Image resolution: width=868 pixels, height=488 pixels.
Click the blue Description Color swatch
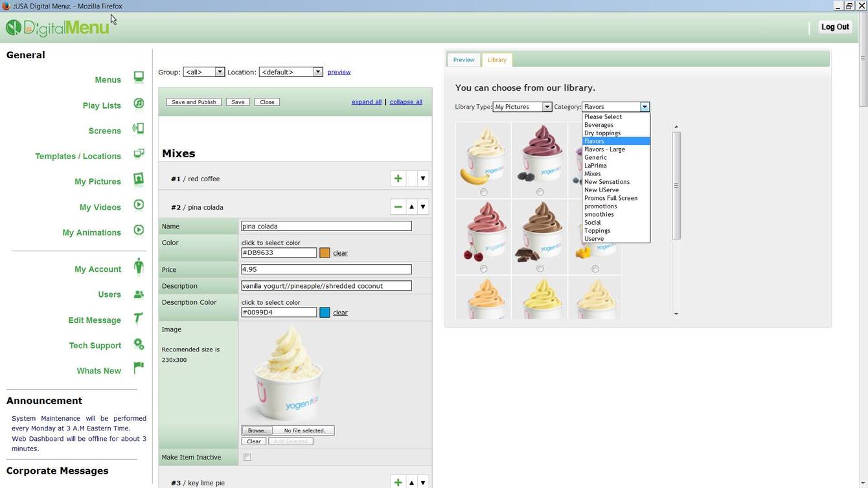coord(325,313)
